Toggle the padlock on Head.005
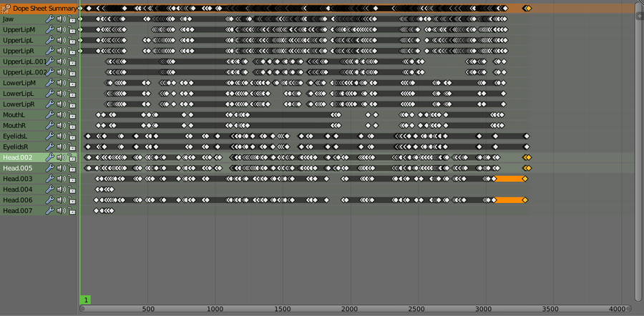Viewport: 644px width, 316px height. (x=72, y=168)
